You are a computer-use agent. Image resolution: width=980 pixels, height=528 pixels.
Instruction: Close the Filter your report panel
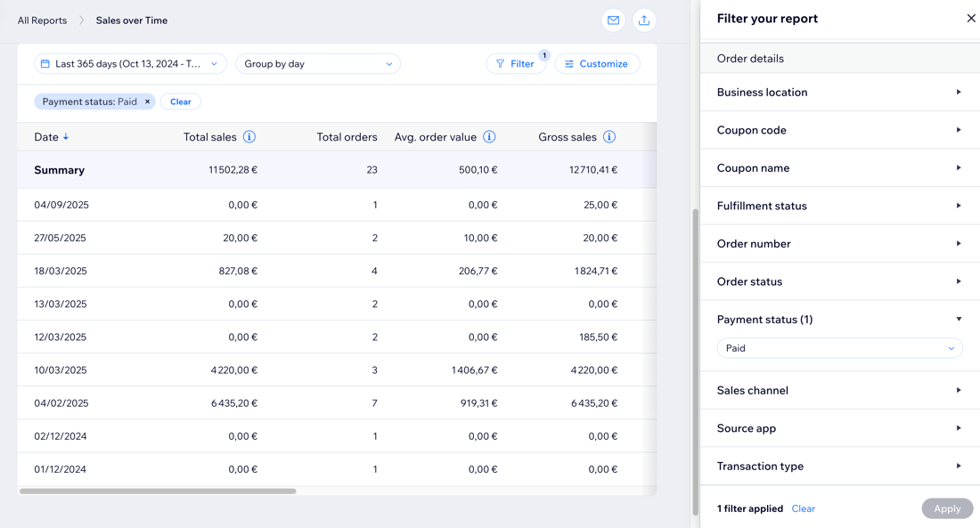coord(971,18)
